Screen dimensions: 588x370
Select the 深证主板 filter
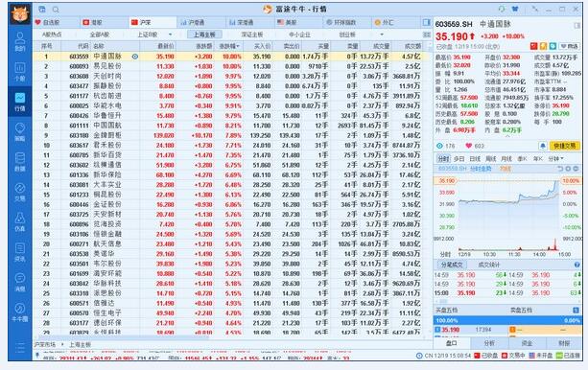(252, 35)
